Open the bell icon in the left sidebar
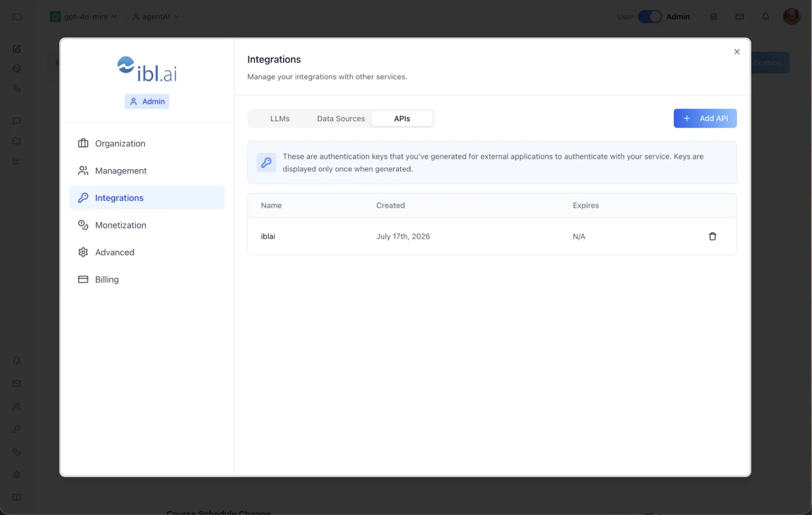Viewport: 812px width, 515px height. click(17, 361)
